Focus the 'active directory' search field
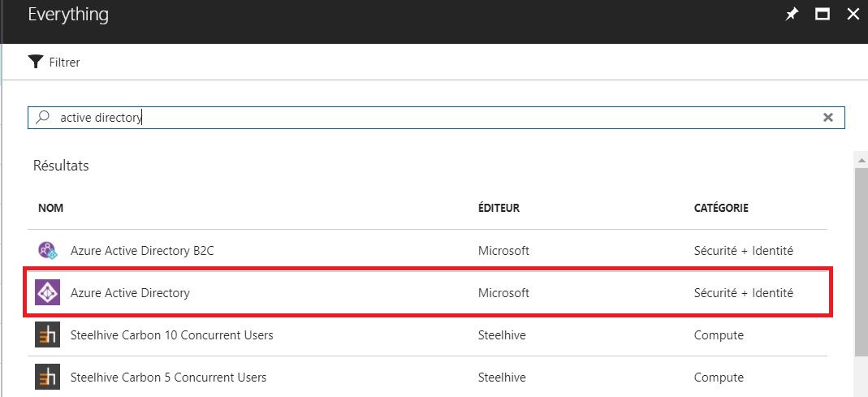Screen dimensions: 868x397 pos(436,118)
